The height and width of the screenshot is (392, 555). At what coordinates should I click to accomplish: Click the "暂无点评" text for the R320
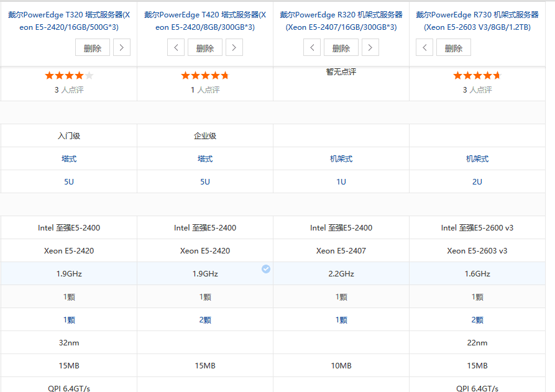coord(341,72)
